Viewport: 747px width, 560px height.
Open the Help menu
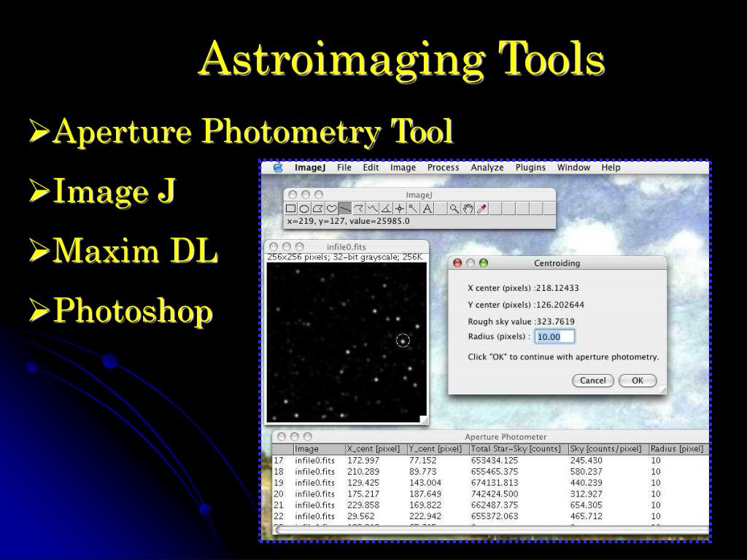[x=611, y=168]
